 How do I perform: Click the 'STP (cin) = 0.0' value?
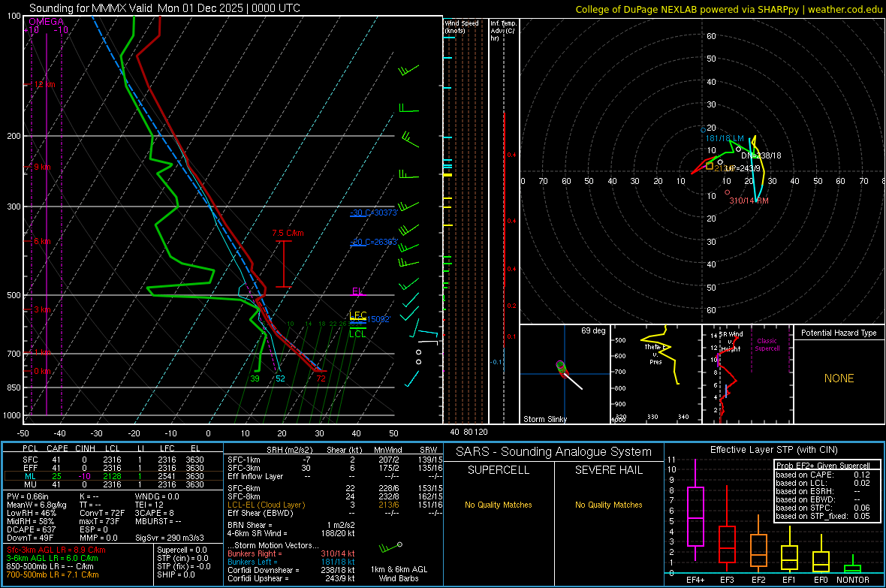coord(182,559)
